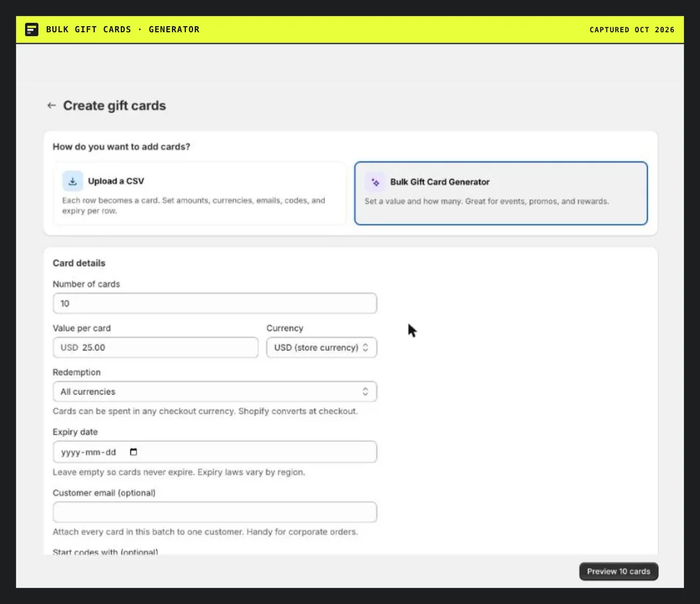Click the Upload a CSV download icon
This screenshot has height=604, width=700.
coord(72,181)
